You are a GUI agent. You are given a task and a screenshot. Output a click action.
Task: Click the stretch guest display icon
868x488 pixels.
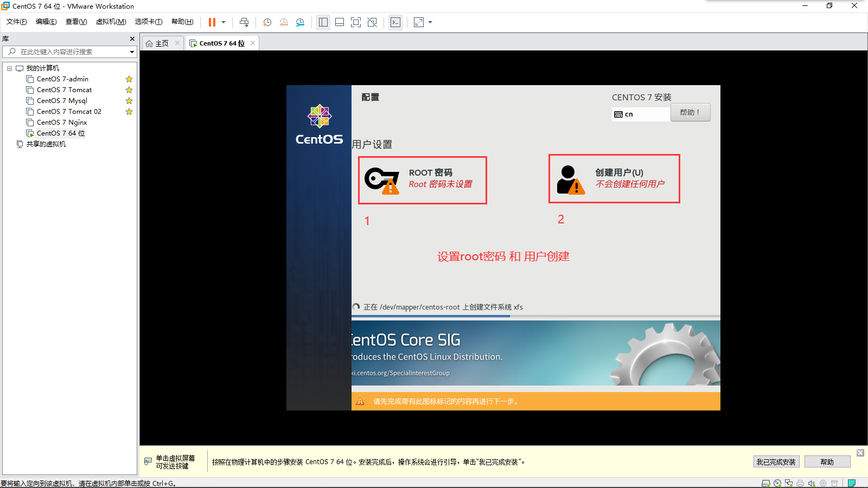[x=419, y=22]
